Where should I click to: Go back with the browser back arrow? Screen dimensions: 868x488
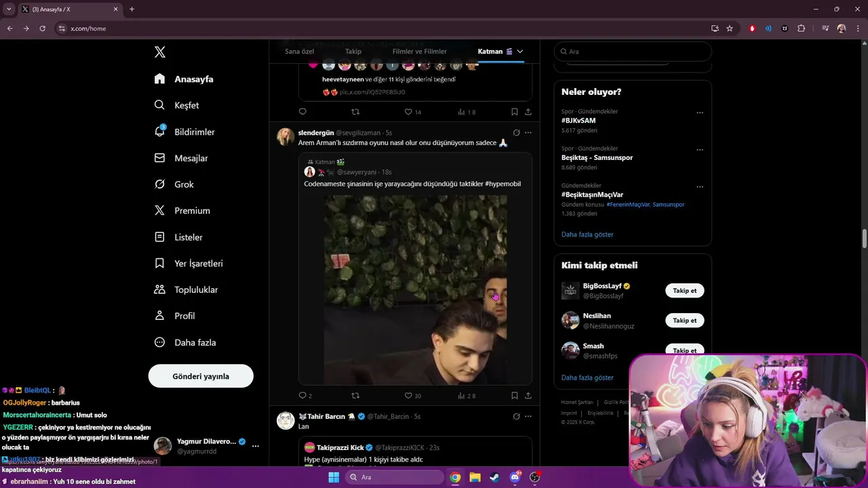(10, 28)
